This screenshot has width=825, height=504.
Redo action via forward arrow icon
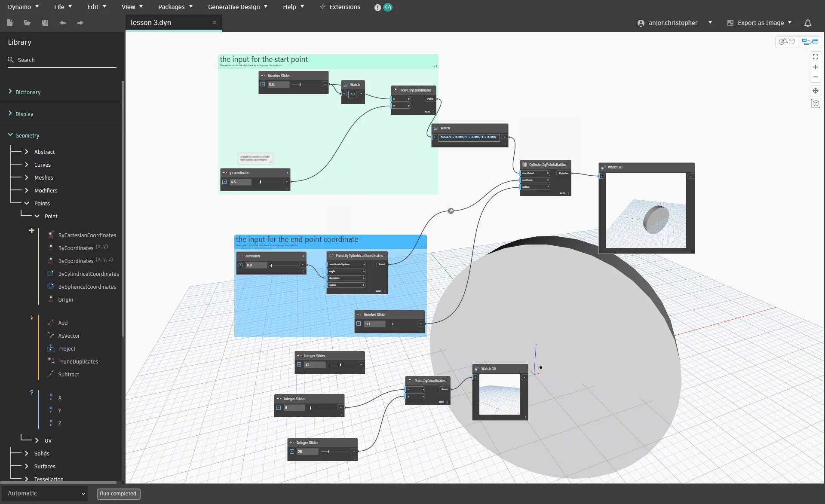[x=80, y=23]
